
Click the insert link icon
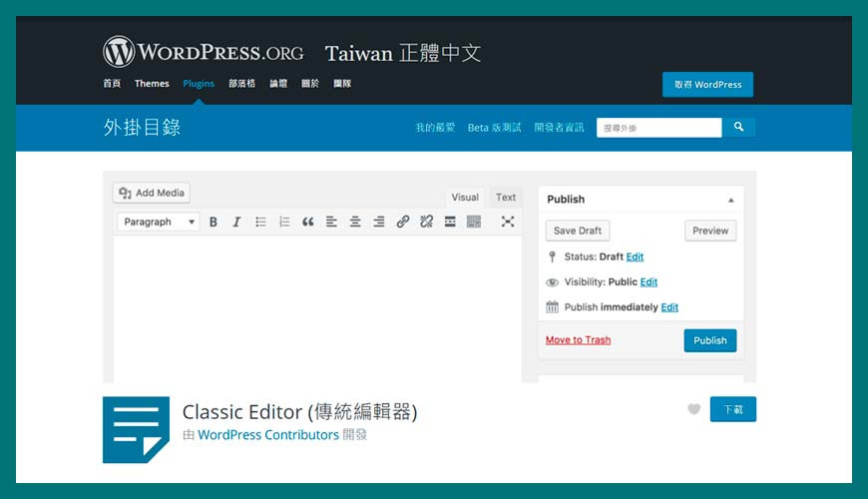pos(402,223)
